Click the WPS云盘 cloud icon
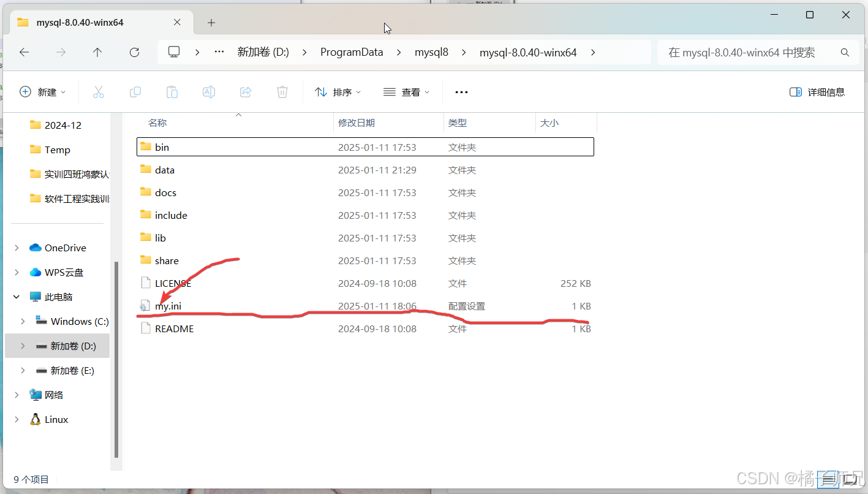 tap(35, 272)
